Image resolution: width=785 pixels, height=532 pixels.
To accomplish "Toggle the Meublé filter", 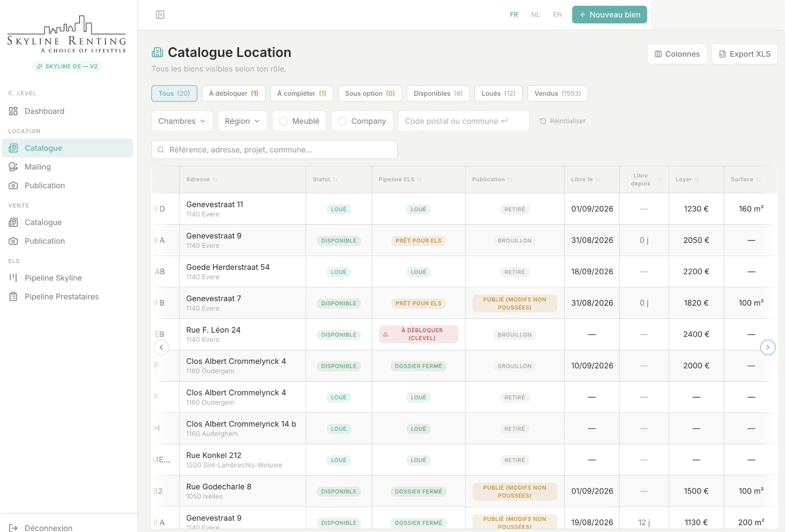I will pos(299,121).
